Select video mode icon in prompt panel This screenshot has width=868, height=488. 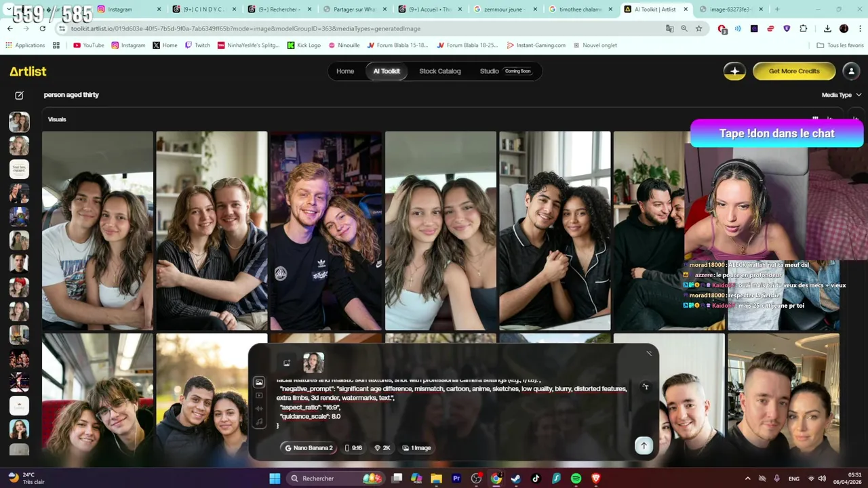click(259, 396)
